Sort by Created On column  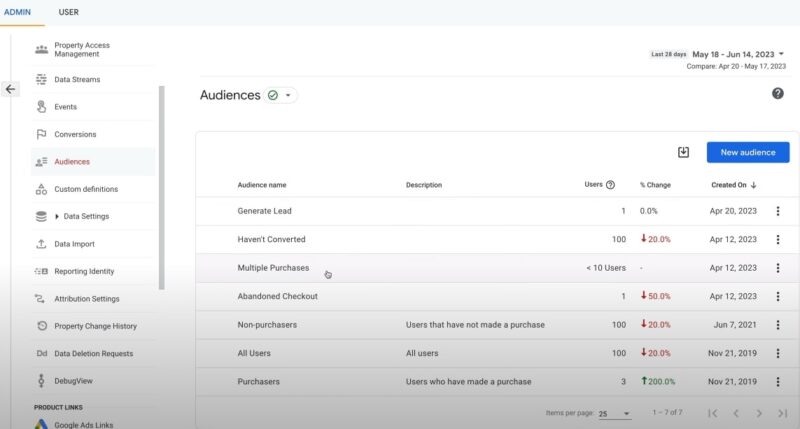point(734,185)
